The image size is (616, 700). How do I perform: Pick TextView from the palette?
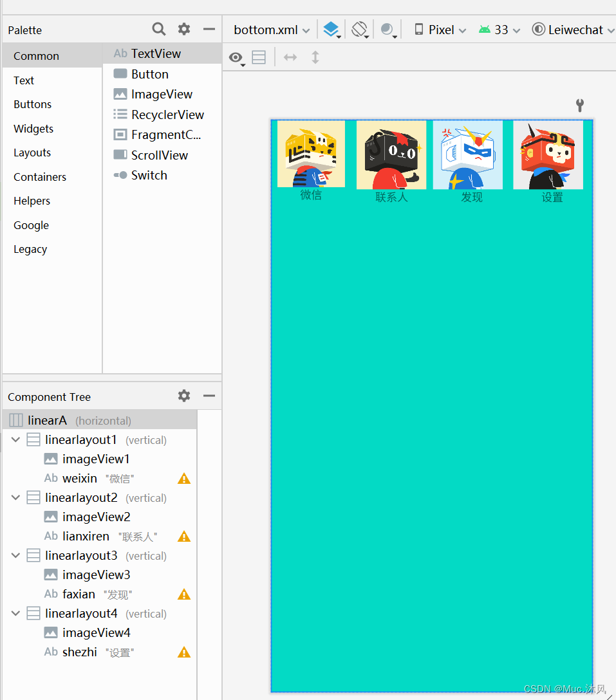162,53
